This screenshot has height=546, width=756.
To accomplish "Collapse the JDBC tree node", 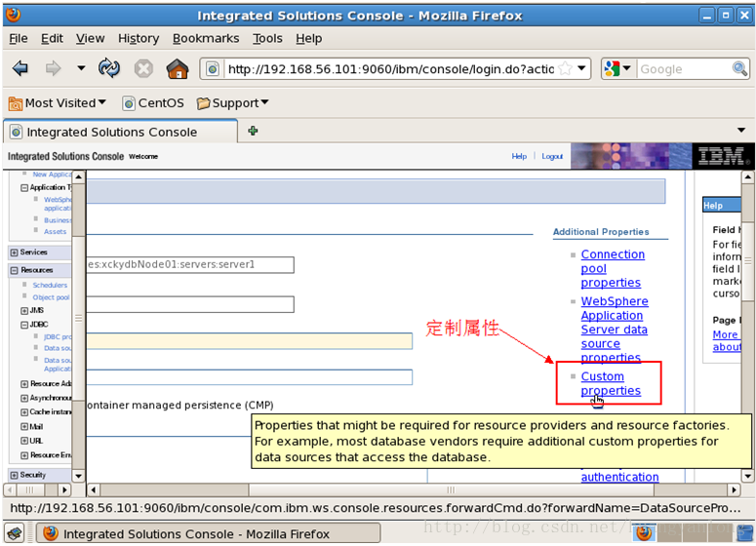I will [x=24, y=326].
